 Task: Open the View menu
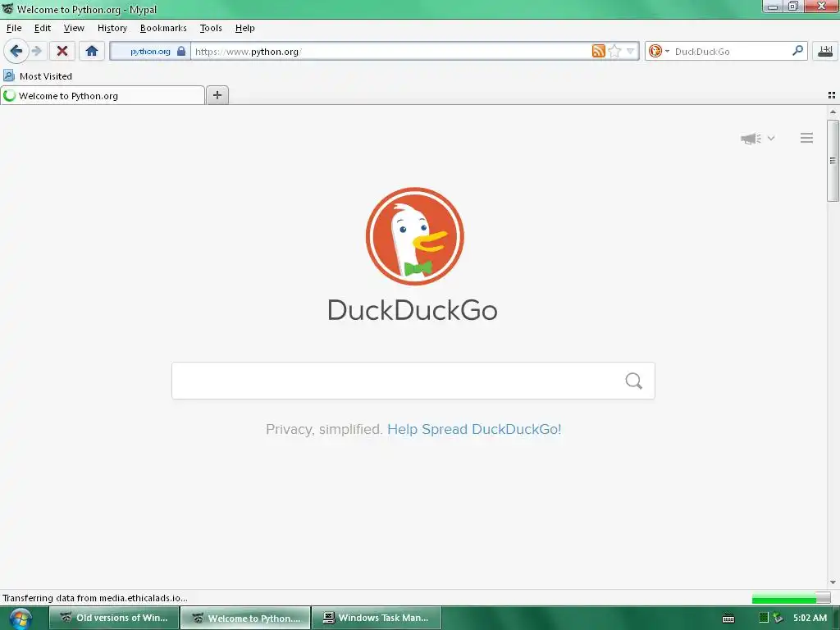click(x=74, y=28)
